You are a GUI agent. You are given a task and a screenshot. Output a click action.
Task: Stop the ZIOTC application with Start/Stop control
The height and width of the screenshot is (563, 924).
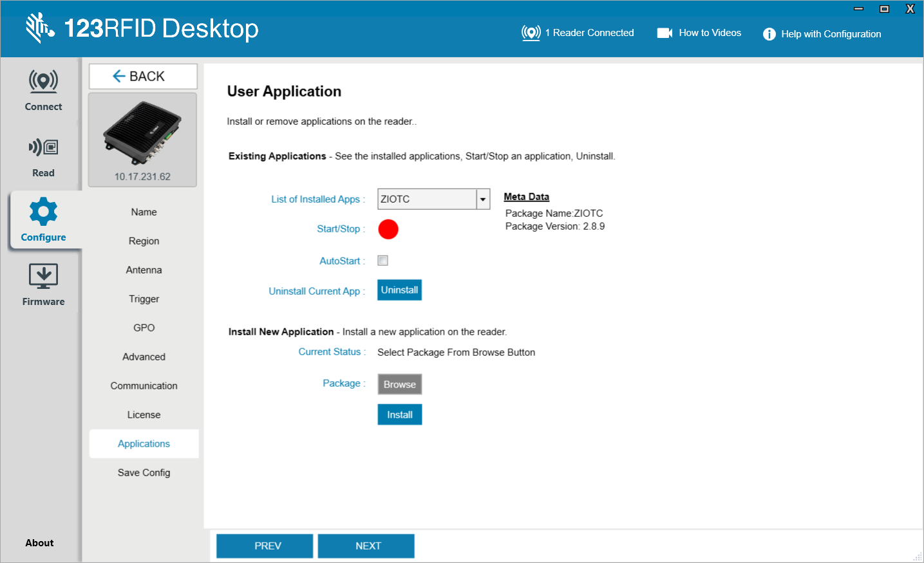[x=388, y=229]
